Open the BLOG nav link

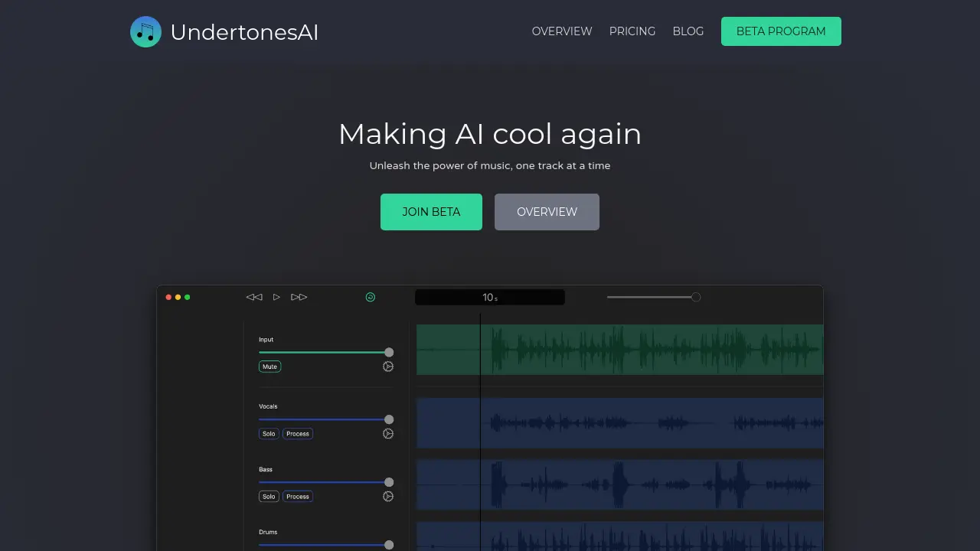click(688, 31)
